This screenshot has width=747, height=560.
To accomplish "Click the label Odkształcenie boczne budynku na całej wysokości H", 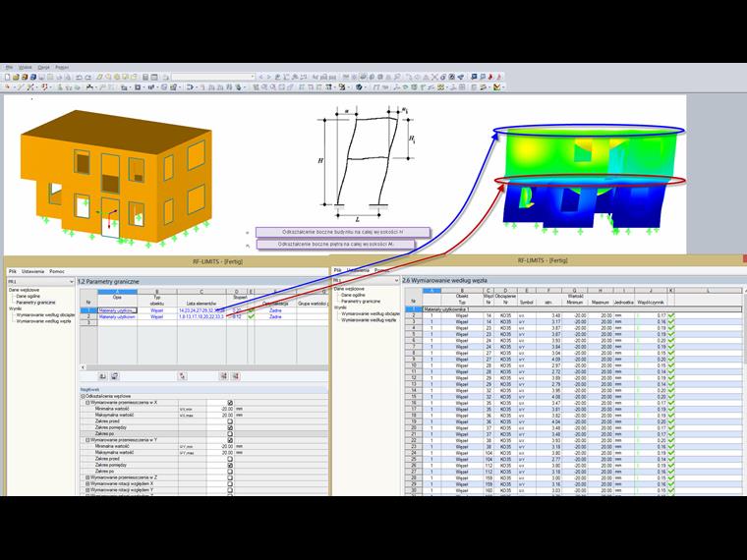I will (x=343, y=232).
